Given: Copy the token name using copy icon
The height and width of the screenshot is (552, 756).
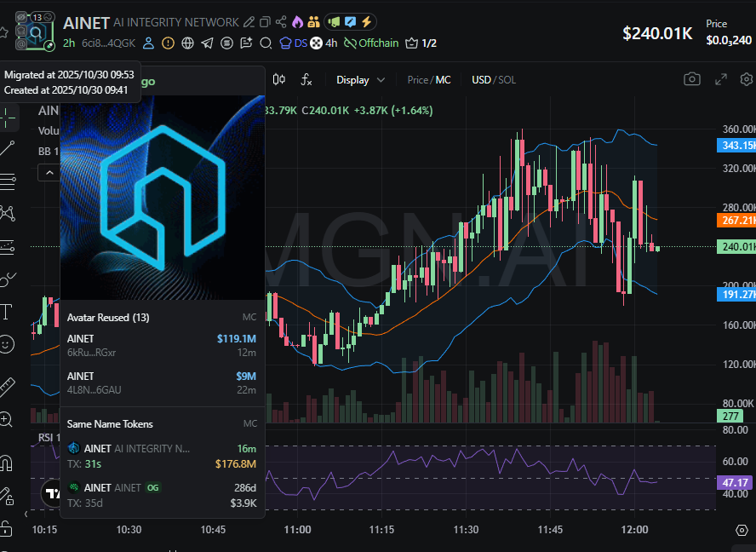Looking at the screenshot, I should click(x=265, y=22).
